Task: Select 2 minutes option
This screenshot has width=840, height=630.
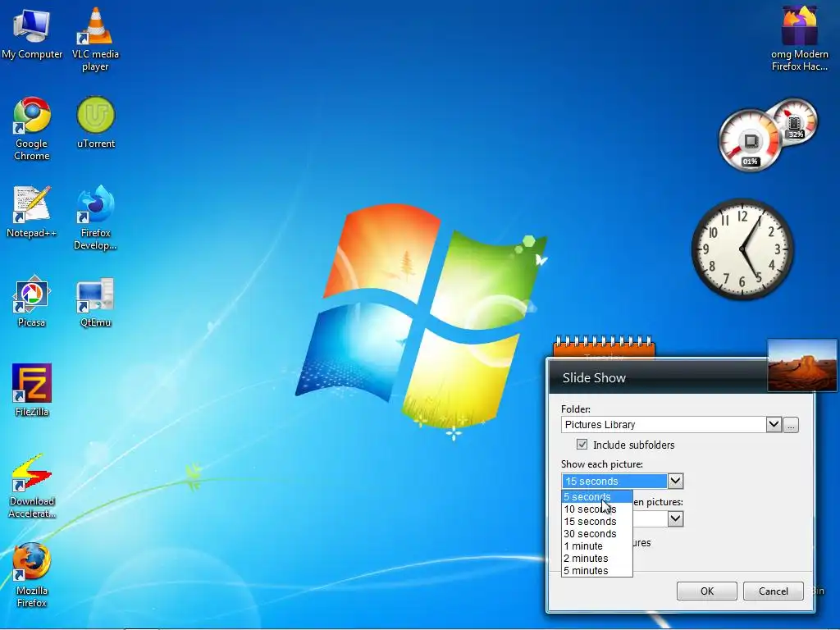Action: [x=597, y=558]
